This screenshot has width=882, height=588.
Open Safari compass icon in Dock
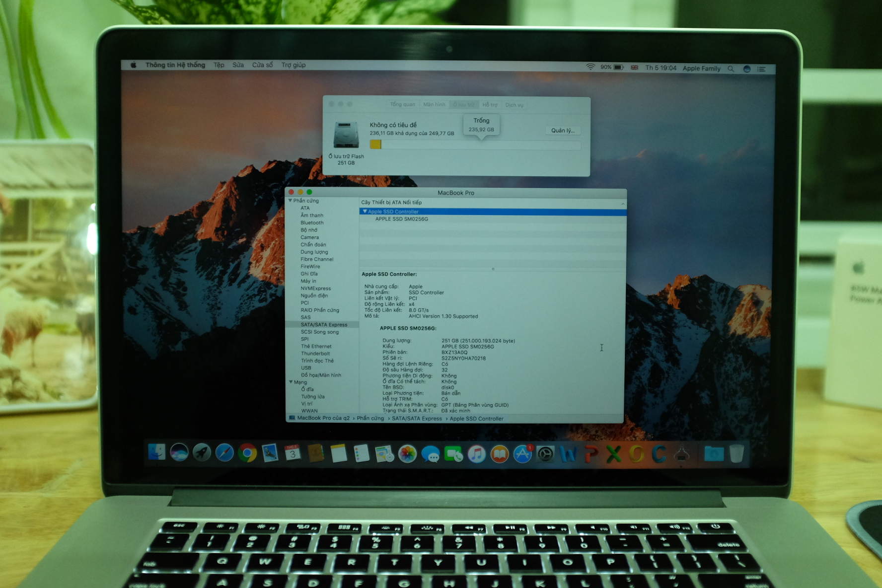pyautogui.click(x=224, y=453)
